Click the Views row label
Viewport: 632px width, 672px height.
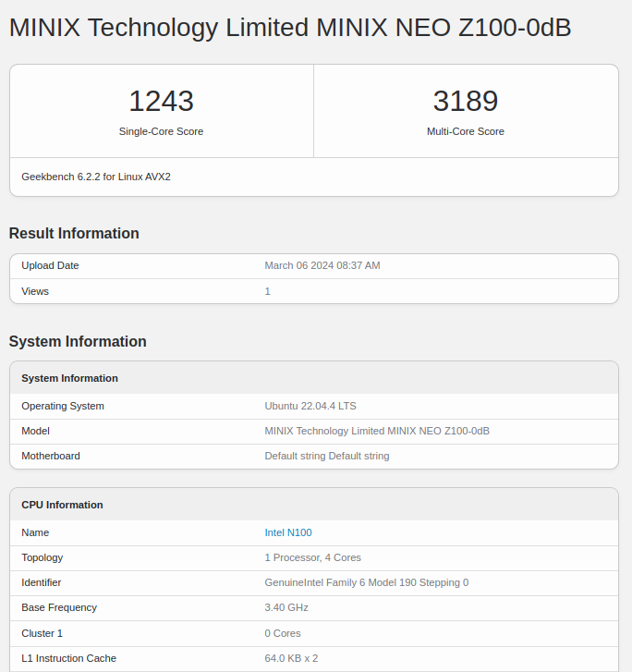coord(35,291)
